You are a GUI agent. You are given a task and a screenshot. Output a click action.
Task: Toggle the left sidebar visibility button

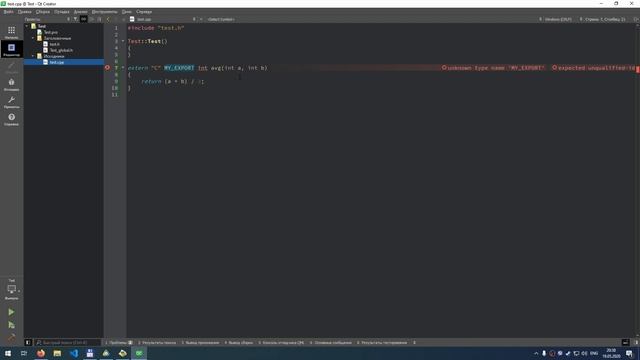pos(28,342)
